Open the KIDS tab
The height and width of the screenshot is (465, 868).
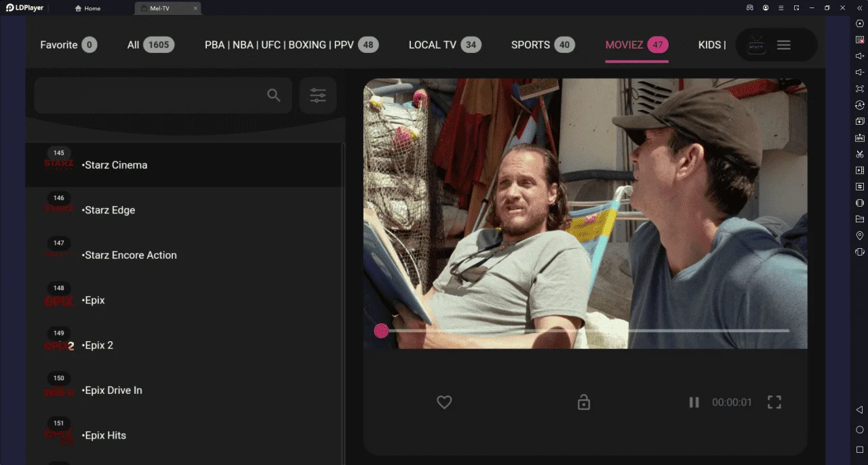pyautogui.click(x=712, y=45)
